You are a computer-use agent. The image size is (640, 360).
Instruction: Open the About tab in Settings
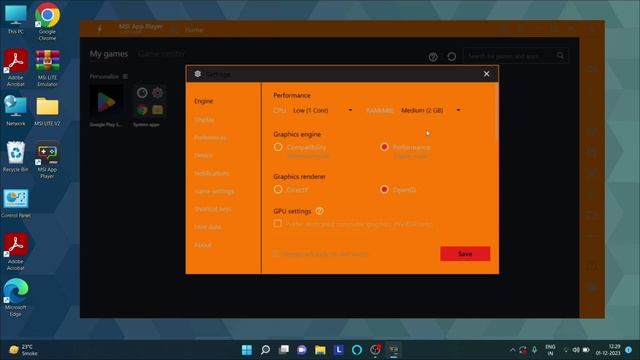coord(202,245)
